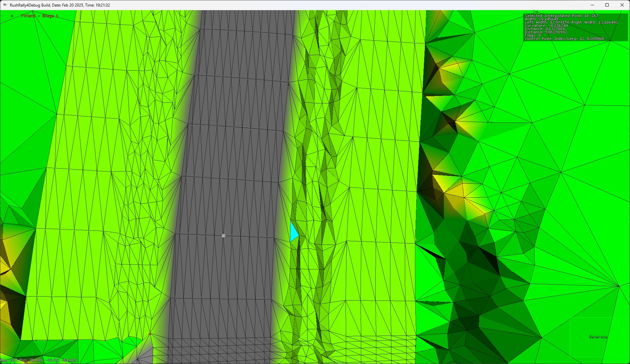Click the small yellow marker on right terrain edge
The height and width of the screenshot is (364, 630).
(x=415, y=241)
